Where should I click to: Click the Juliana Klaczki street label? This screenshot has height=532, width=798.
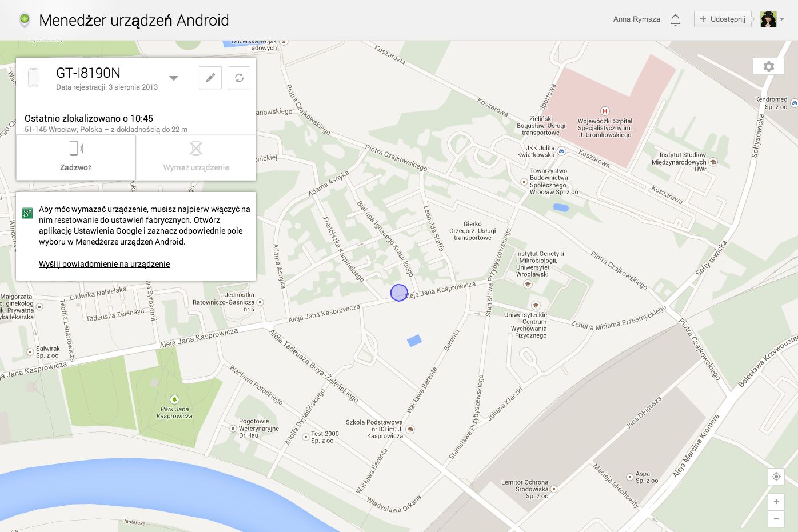505,404
